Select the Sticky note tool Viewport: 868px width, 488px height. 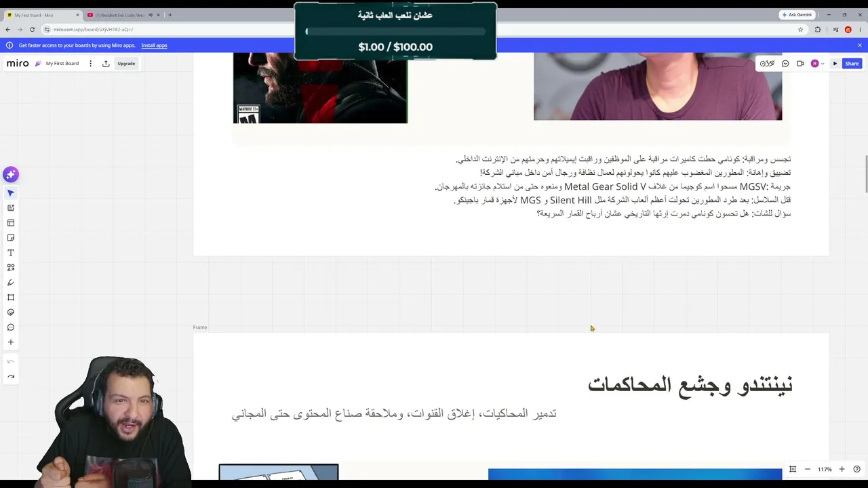pyautogui.click(x=11, y=238)
